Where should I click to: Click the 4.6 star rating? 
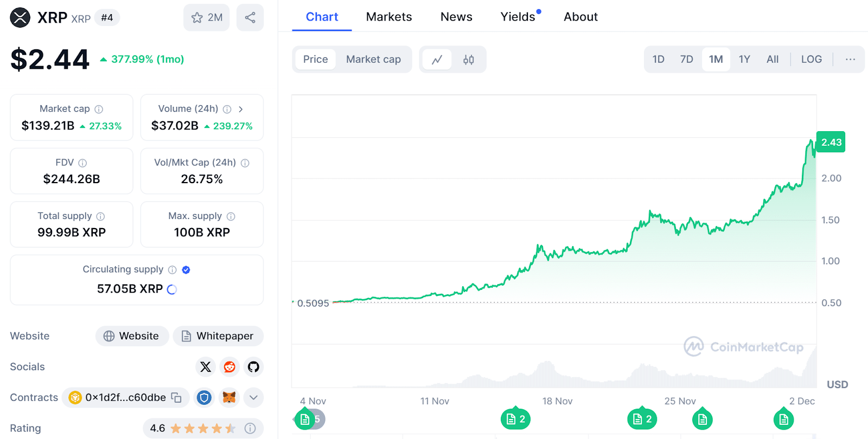pos(193,428)
